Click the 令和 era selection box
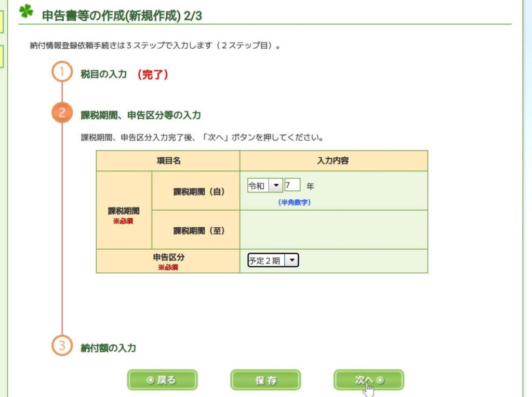Image resolution: width=532 pixels, height=397 pixels. click(265, 185)
